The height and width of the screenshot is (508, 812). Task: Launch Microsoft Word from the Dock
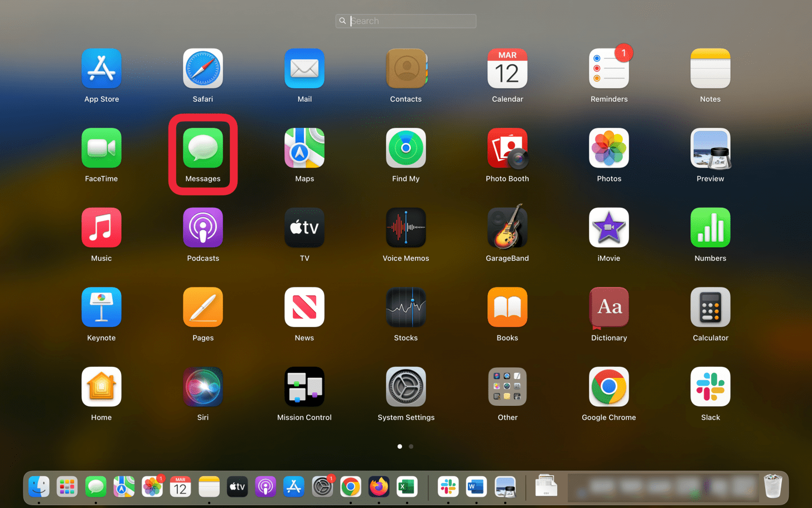point(476,486)
